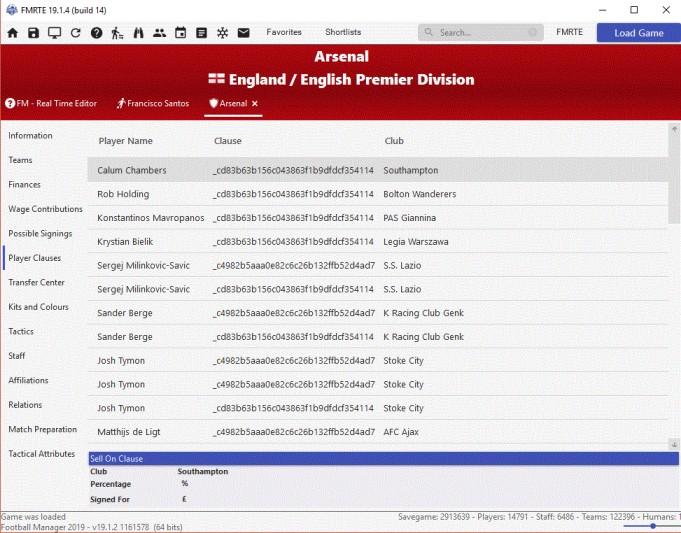Open the Favorites menu

[284, 33]
